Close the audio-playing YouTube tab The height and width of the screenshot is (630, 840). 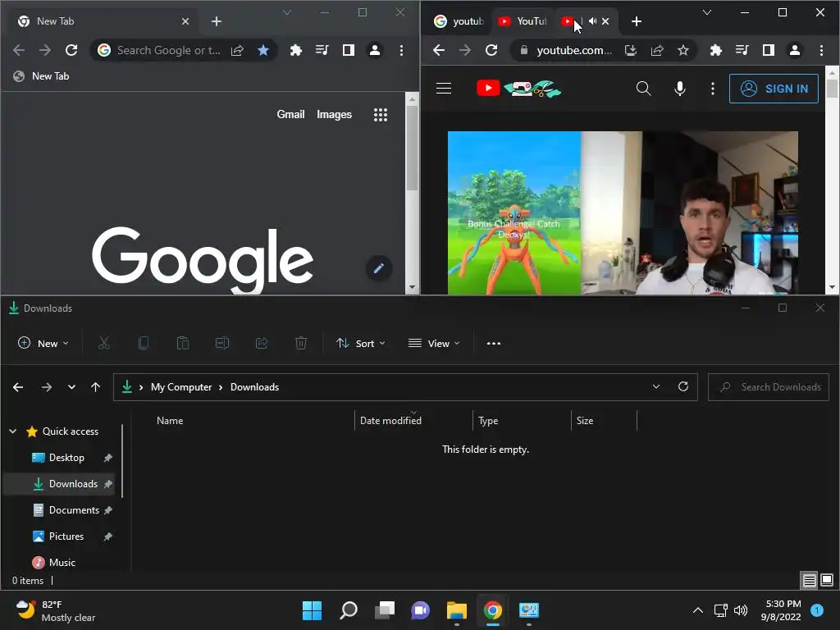tap(605, 21)
